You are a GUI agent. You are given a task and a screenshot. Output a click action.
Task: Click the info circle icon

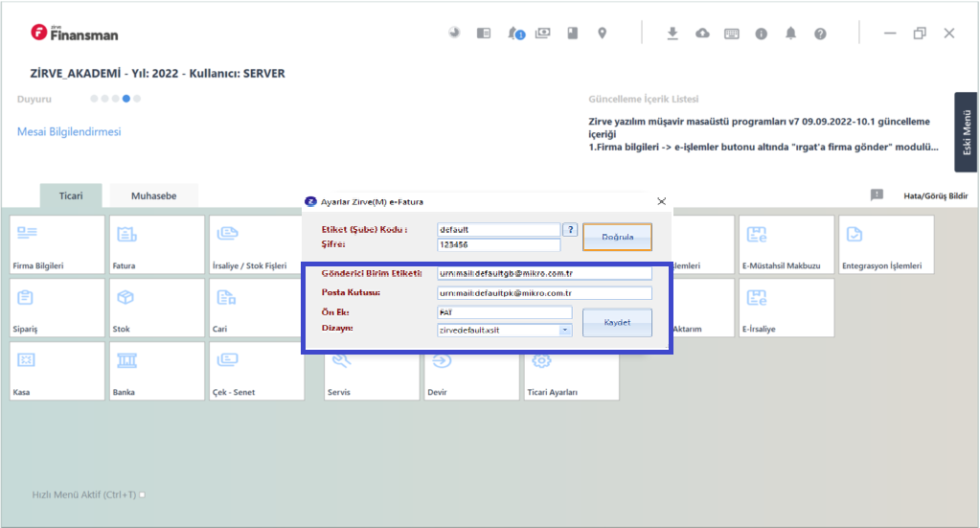[x=762, y=34]
